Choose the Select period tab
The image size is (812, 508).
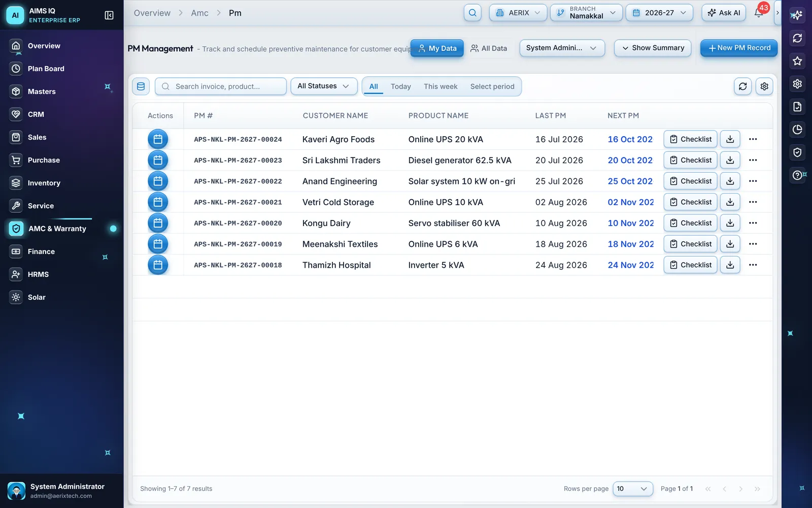pos(492,86)
